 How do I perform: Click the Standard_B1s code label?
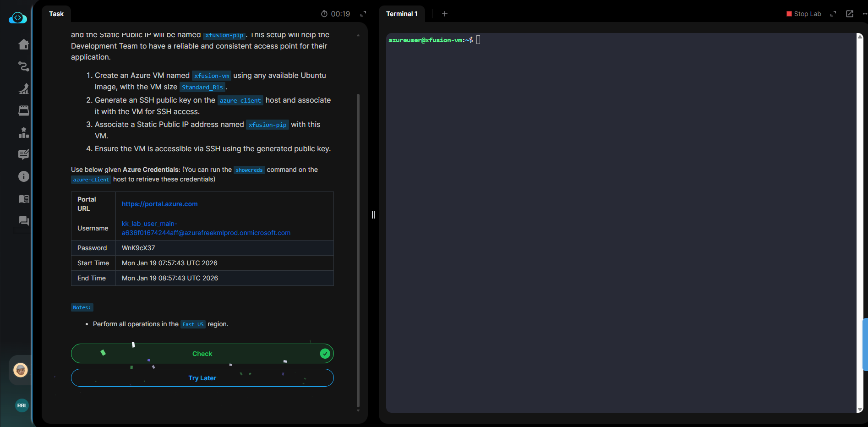pos(202,87)
